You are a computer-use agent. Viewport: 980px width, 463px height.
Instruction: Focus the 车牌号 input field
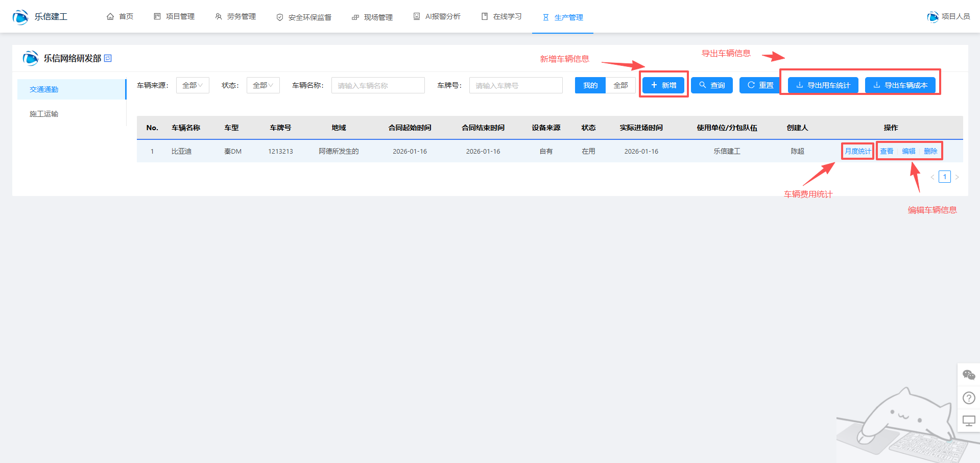click(x=516, y=85)
